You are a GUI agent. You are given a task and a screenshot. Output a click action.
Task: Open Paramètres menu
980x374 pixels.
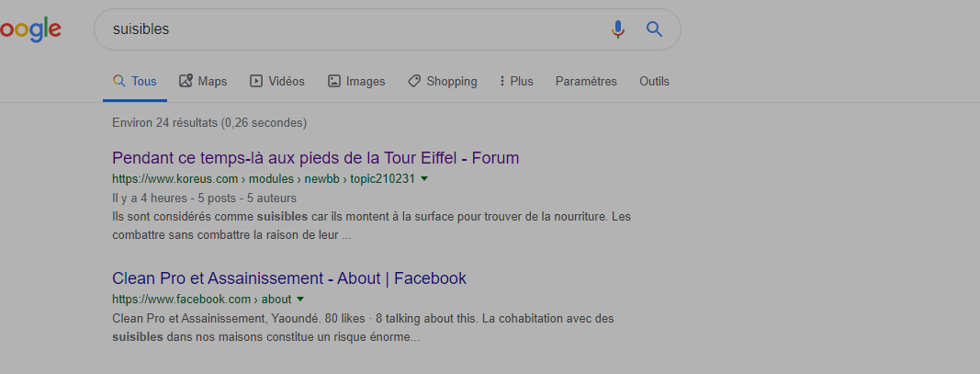(586, 81)
